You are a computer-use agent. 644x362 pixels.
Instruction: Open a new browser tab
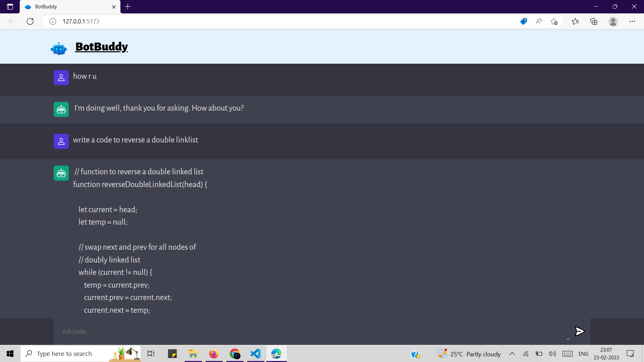click(x=128, y=7)
